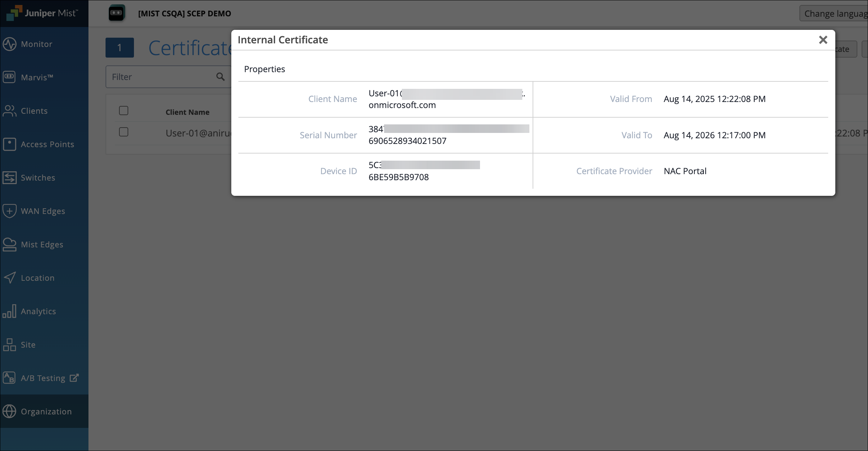868x451 pixels.
Task: Click the Analytics bar chart icon
Action: tap(10, 311)
